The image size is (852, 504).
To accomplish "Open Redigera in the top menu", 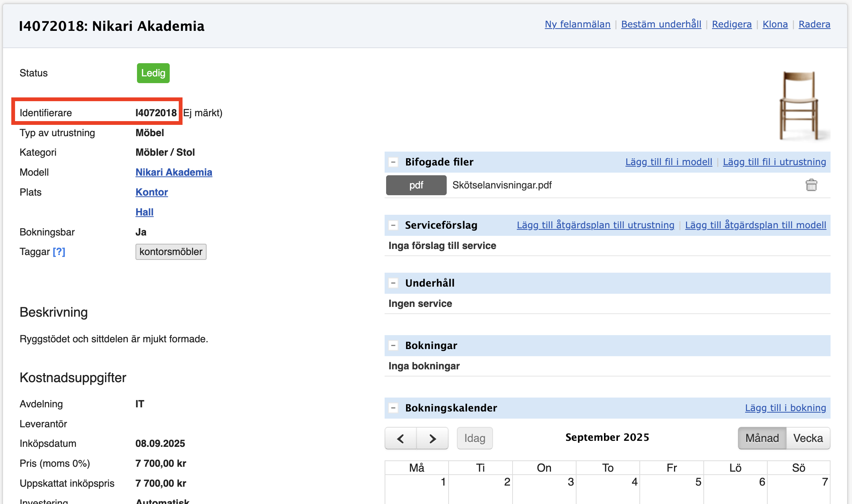I will (732, 24).
